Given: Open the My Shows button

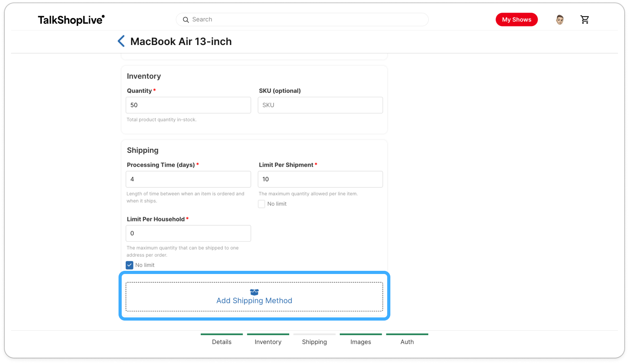Looking at the screenshot, I should (516, 19).
